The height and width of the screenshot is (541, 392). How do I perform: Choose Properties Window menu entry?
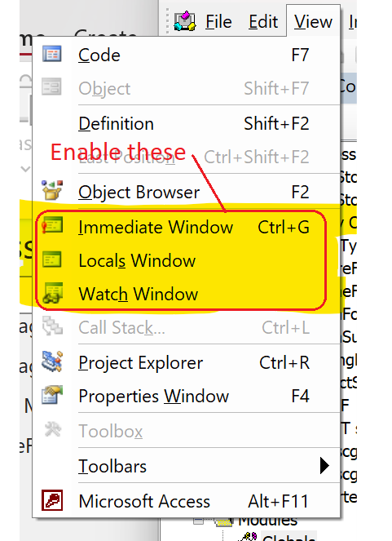(x=187, y=396)
